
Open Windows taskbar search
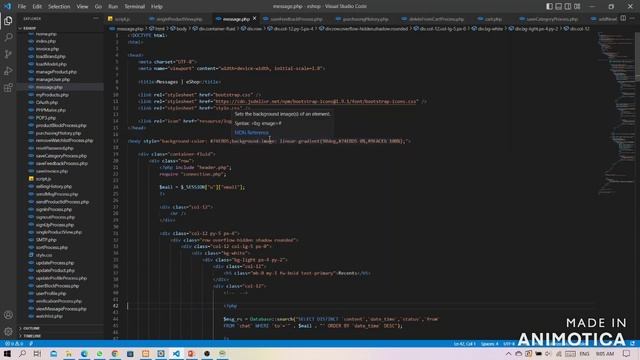click(22, 353)
